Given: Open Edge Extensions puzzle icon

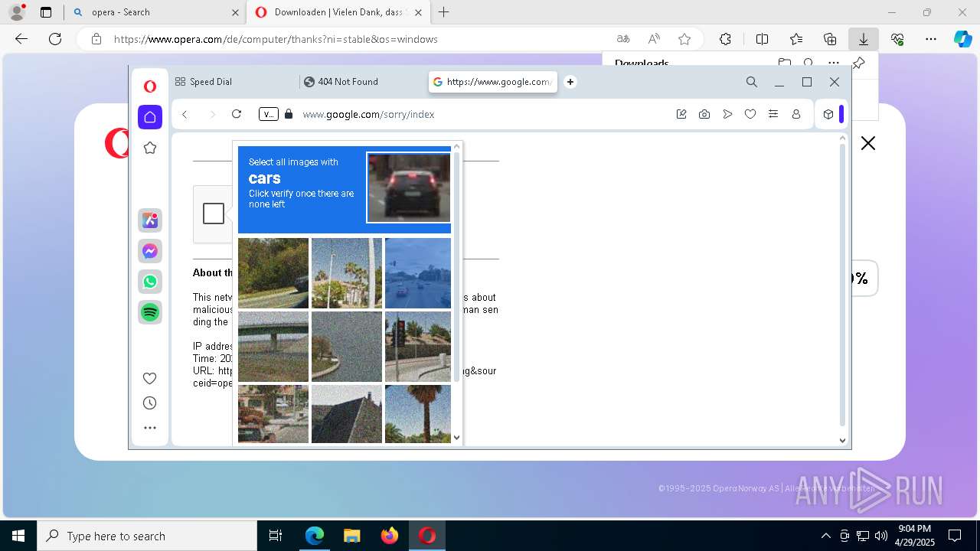Looking at the screenshot, I should (726, 39).
